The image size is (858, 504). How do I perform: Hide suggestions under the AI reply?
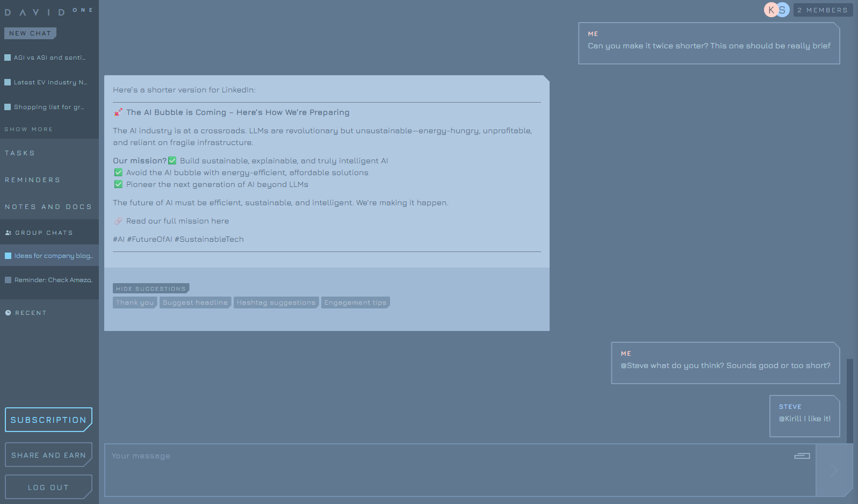[x=151, y=289]
